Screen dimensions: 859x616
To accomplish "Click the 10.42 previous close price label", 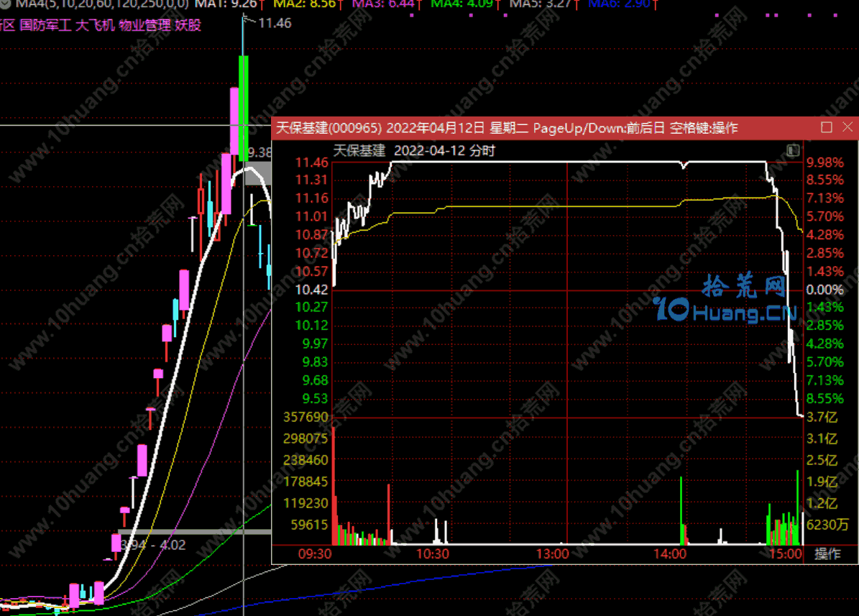I will pos(312,290).
